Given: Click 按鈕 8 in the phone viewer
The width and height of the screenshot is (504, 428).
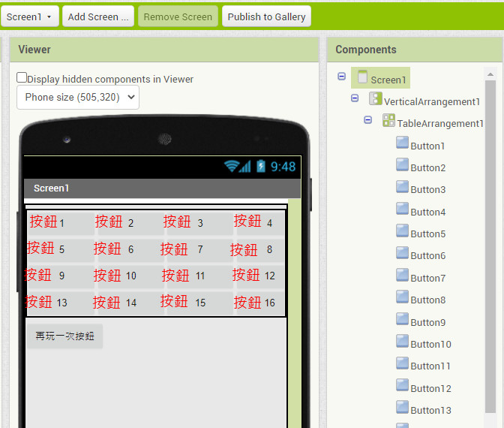Looking at the screenshot, I should click(x=259, y=249).
